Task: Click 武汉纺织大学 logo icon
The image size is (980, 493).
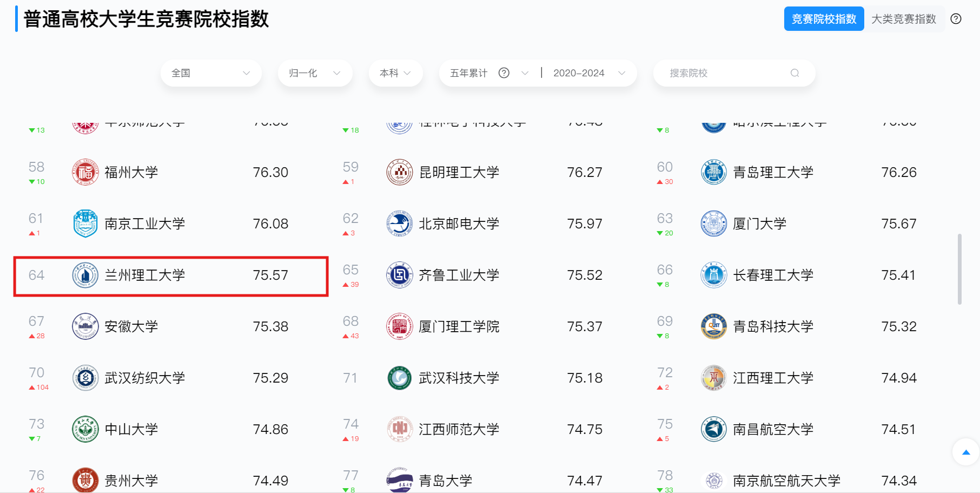Action: 85,378
